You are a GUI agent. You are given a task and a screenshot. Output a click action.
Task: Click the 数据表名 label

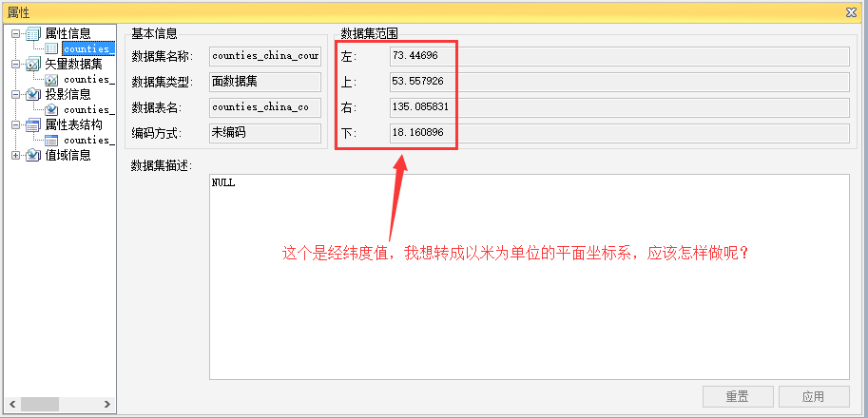(157, 107)
